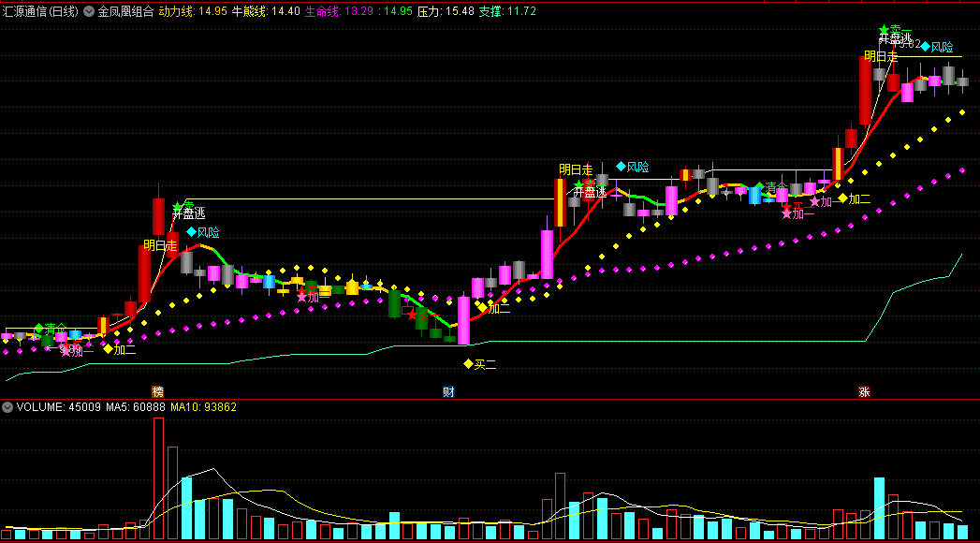
Task: Click the MA10: 93862 readout
Action: click(x=204, y=407)
